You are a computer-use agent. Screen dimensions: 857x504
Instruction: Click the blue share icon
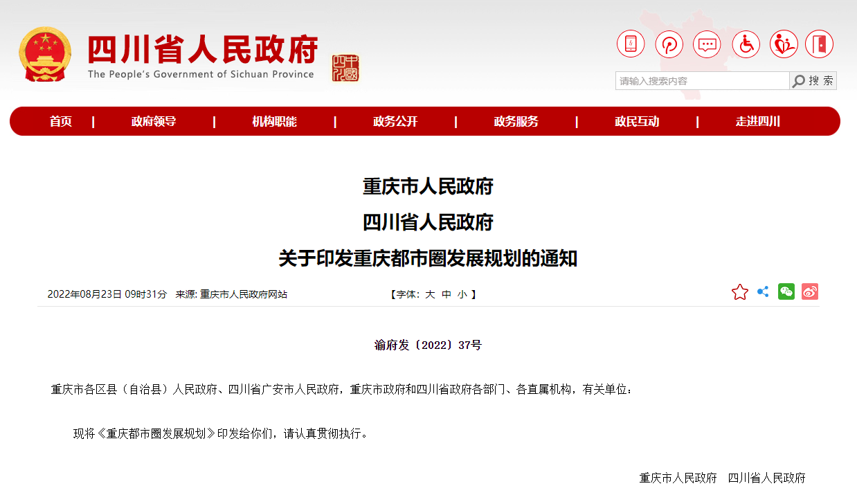[x=763, y=292]
